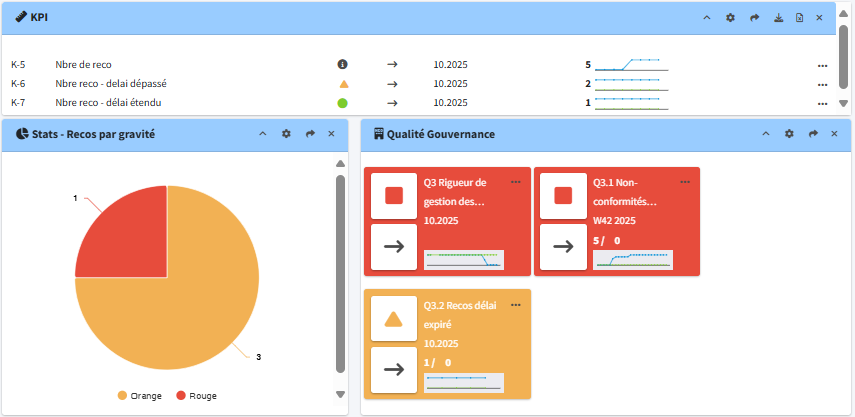Click the document export icon in KPI panel

click(x=799, y=18)
